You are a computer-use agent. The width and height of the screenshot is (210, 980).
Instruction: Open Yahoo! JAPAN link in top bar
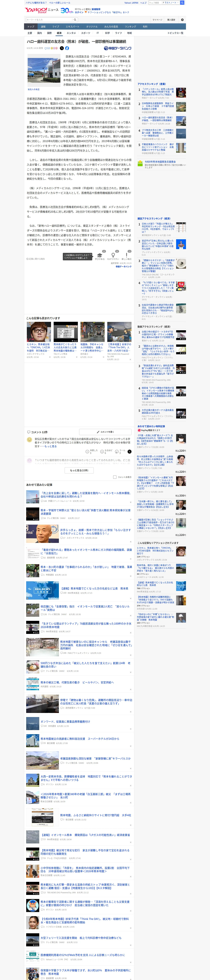pos(131,3)
